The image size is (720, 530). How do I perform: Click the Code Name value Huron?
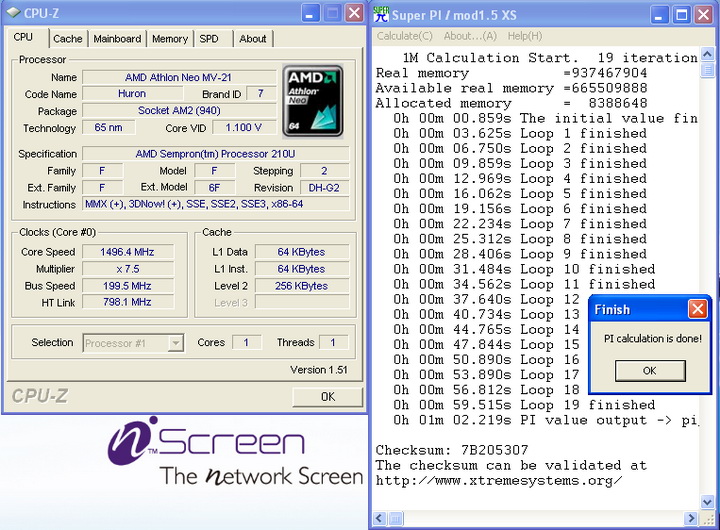coord(132,94)
